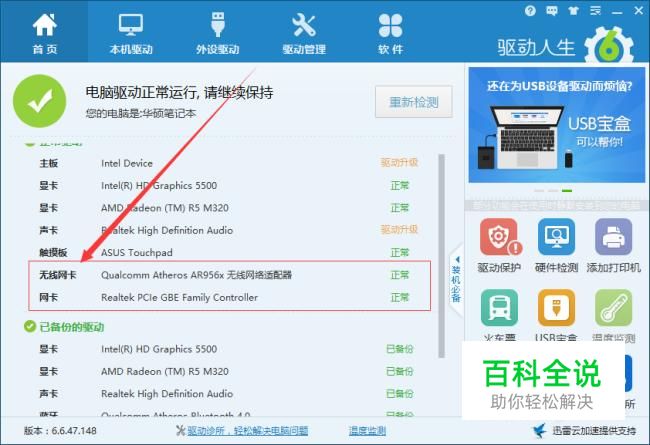Viewport: 650px width, 445px height.
Task: Click 已备份 status for AMD Radeon R5 M320
Action: [400, 371]
